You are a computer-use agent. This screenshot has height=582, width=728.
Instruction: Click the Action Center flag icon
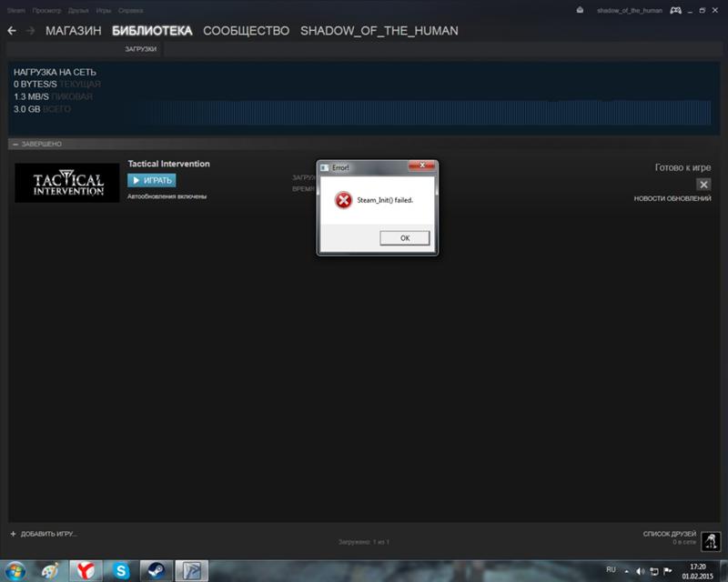(x=668, y=571)
